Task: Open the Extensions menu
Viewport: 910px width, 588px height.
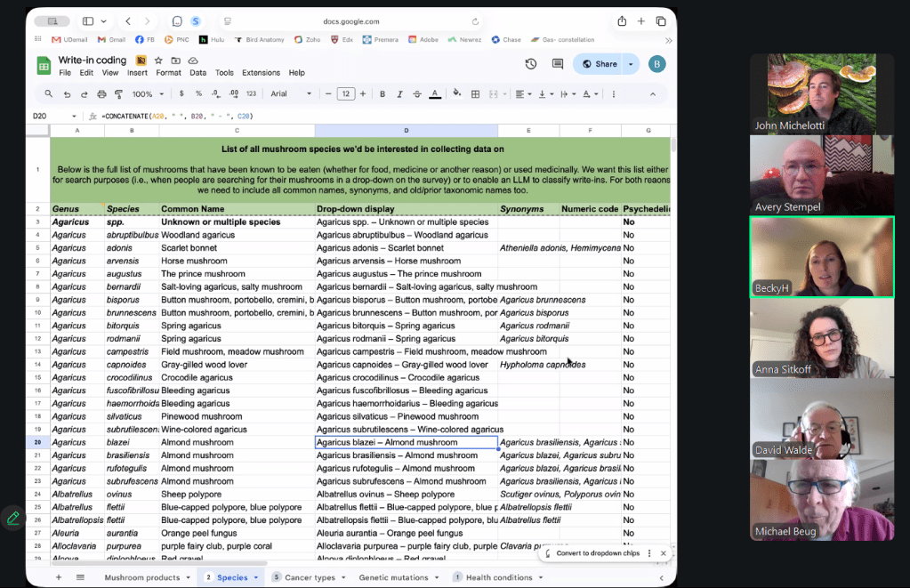Action: coord(261,73)
